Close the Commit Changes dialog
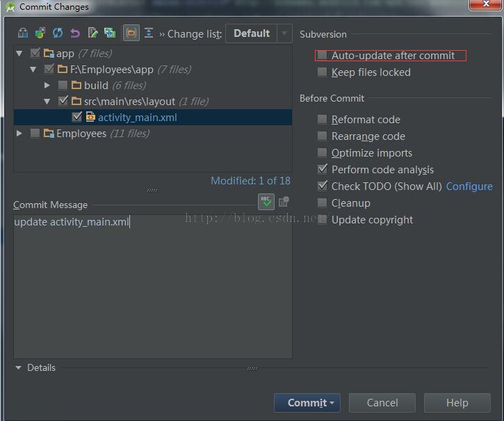The width and height of the screenshot is (504, 421). coord(486,4)
